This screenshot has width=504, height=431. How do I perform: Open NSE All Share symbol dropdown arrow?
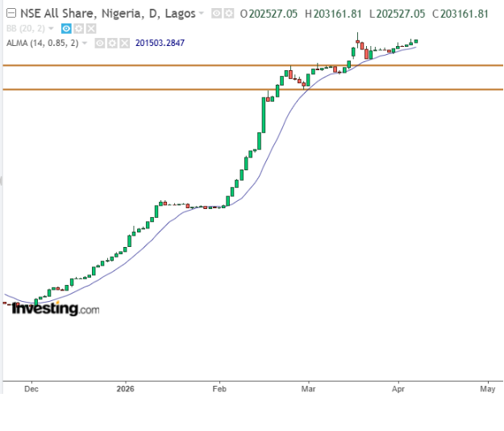(x=202, y=15)
